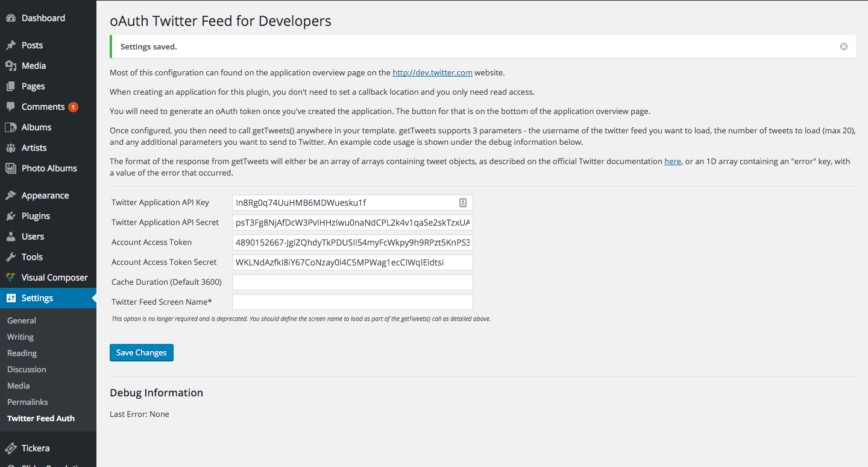Click the Tools wrench icon
This screenshot has width=868, height=467.
pos(11,257)
